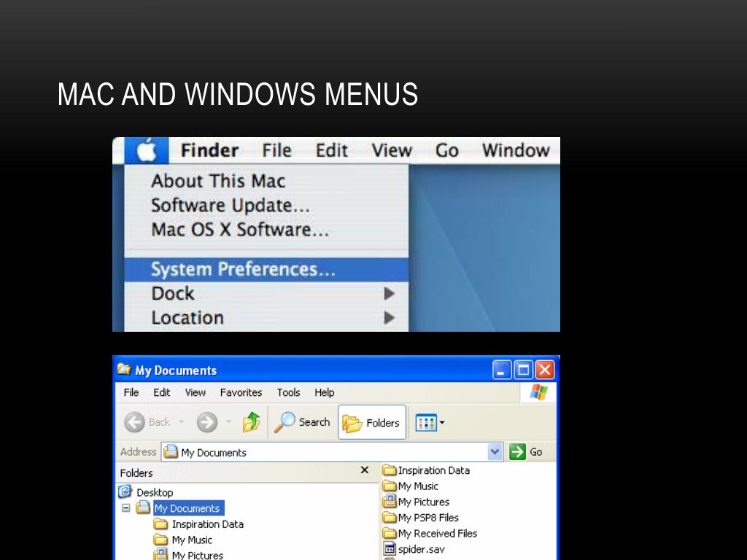Expand the Address bar dropdown
Viewport: 747px width, 560px height.
495,451
